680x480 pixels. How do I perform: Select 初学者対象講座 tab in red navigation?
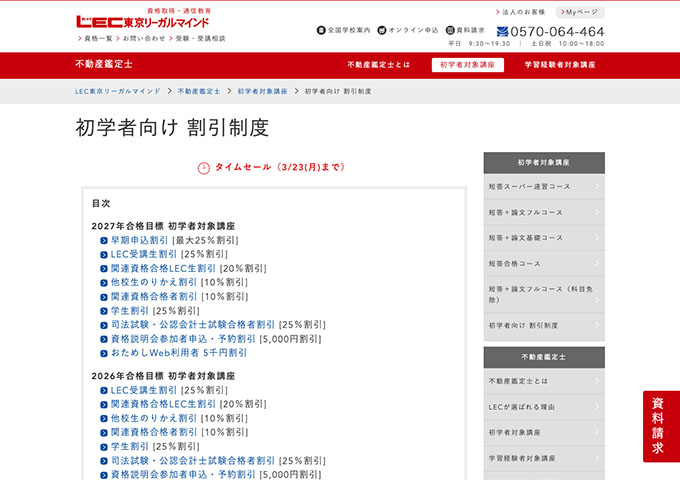pyautogui.click(x=468, y=65)
